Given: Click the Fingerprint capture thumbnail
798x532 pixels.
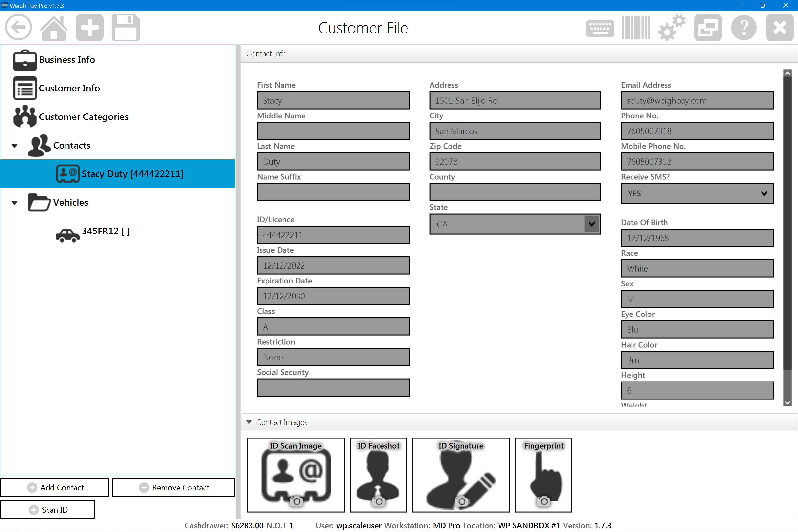Looking at the screenshot, I should (543, 475).
